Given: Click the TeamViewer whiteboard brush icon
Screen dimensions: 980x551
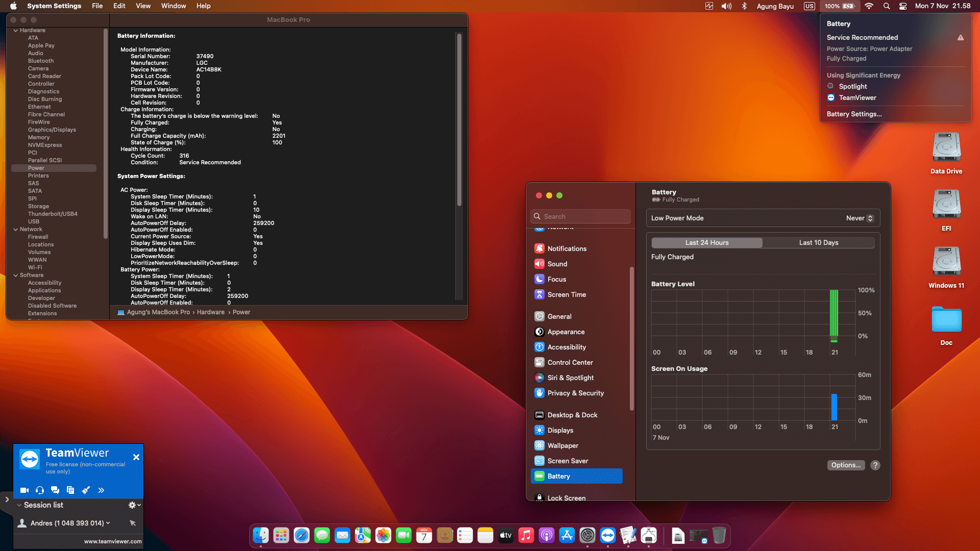Looking at the screenshot, I should click(86, 490).
